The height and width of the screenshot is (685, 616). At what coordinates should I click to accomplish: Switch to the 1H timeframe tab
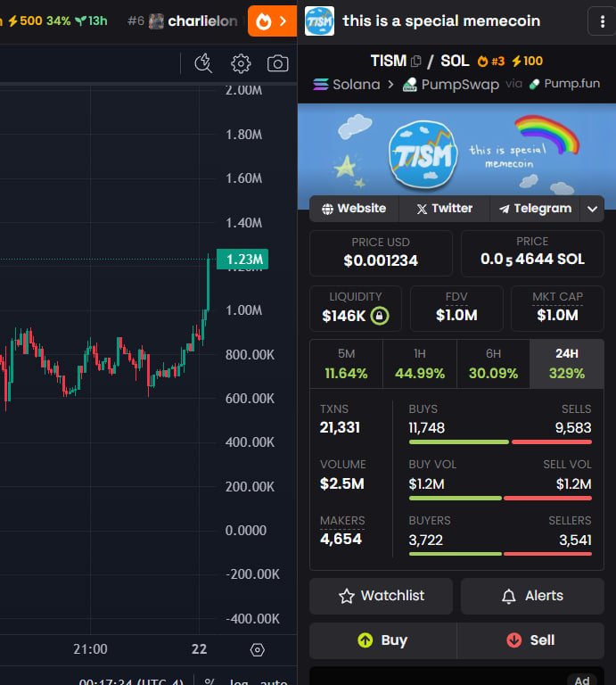tap(420, 364)
